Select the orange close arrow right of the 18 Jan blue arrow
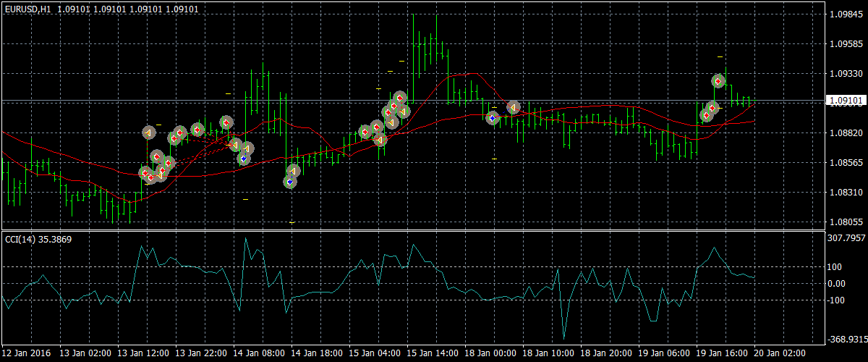The image size is (868, 362). click(x=513, y=108)
